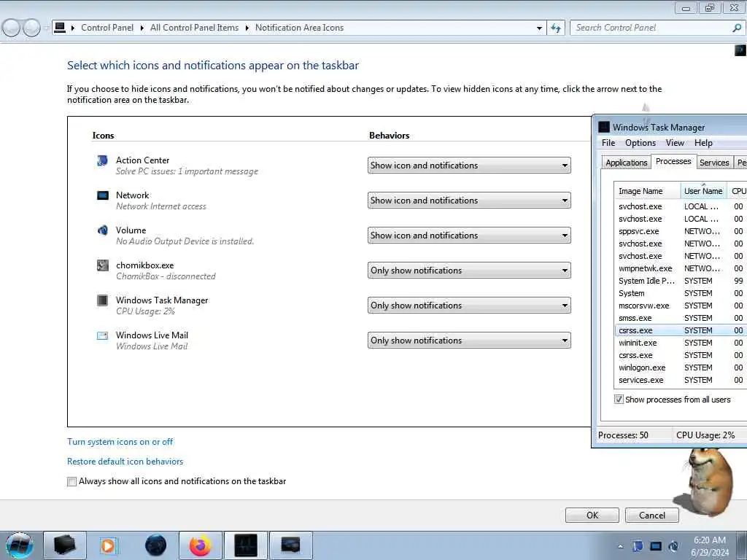Expand the address bar history dropdown arrow
747x560 pixels.
(539, 28)
